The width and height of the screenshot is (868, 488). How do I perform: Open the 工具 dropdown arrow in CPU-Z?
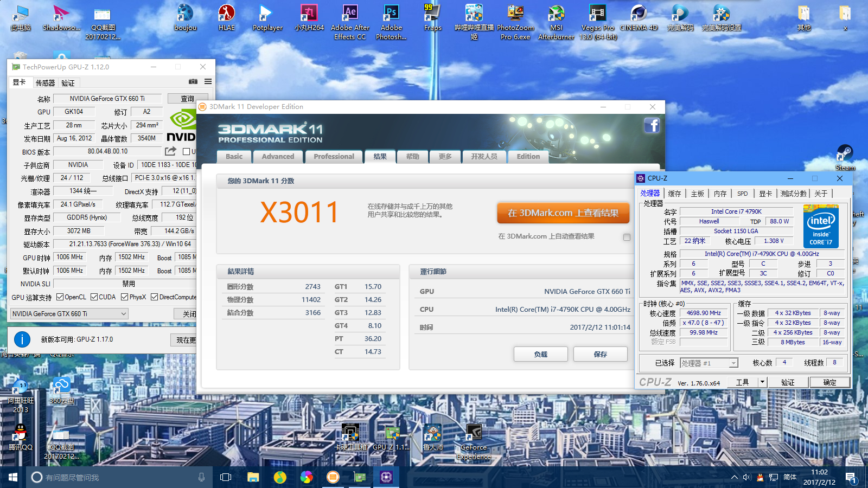click(762, 382)
